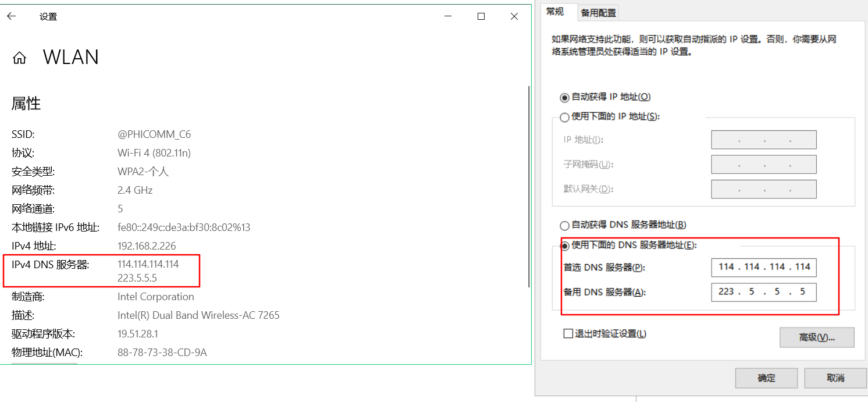Screen dimensions: 868x402
Task: Select the SSID value @PHICOMM_C6
Action: coord(154,134)
